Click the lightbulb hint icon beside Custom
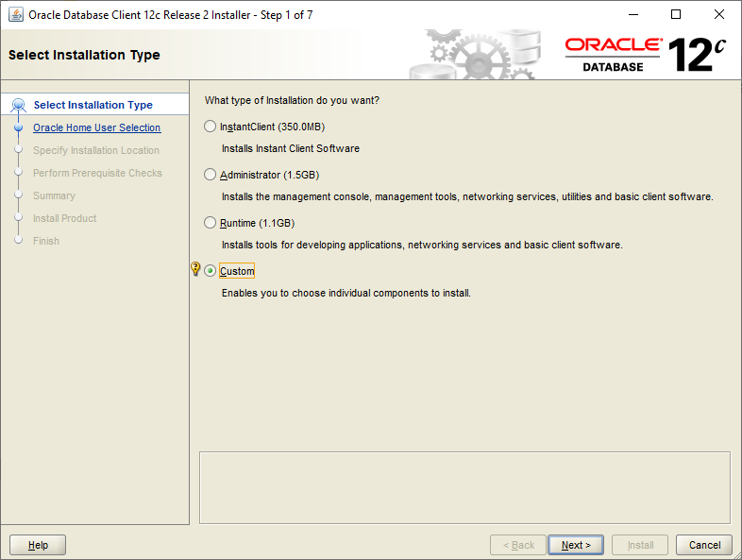Screen dimensions: 742x560 coord(195,270)
